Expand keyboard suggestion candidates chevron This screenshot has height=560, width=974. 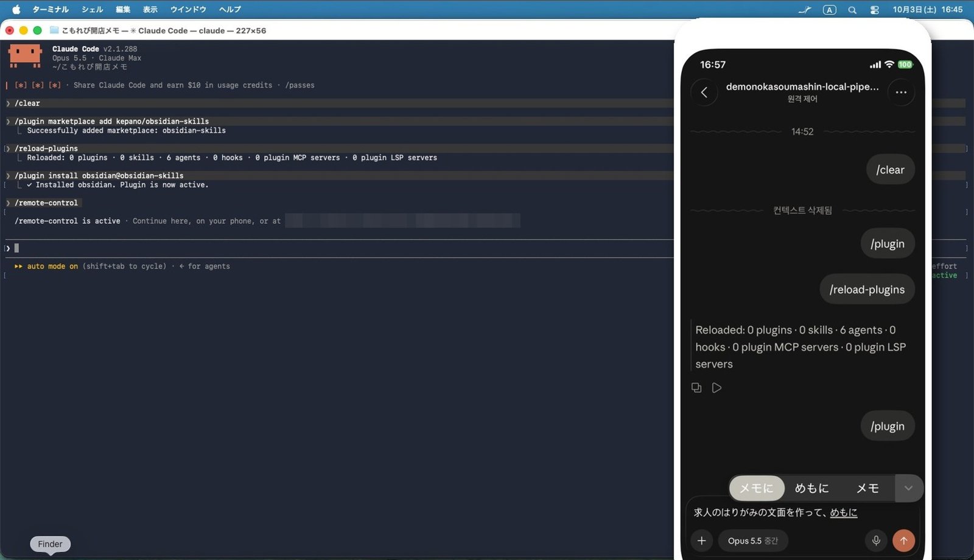[908, 488]
